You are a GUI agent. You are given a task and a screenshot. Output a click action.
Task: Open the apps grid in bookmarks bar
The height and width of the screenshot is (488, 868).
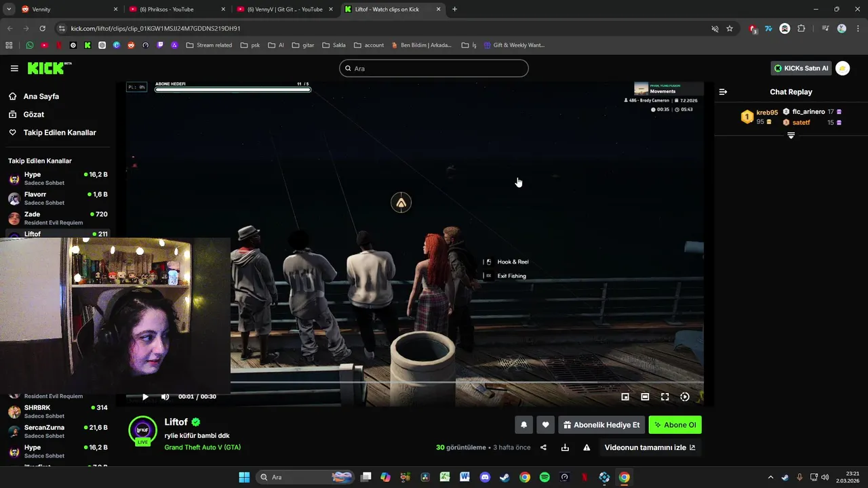coord(9,45)
